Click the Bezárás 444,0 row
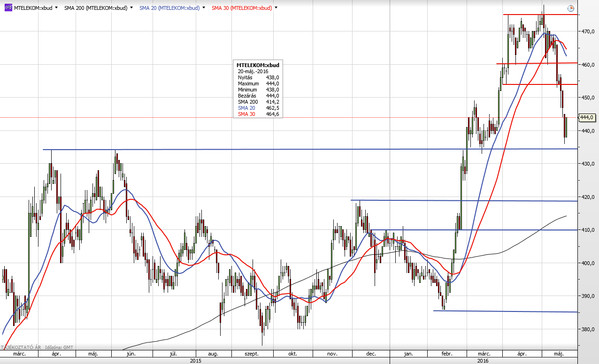 258,95
